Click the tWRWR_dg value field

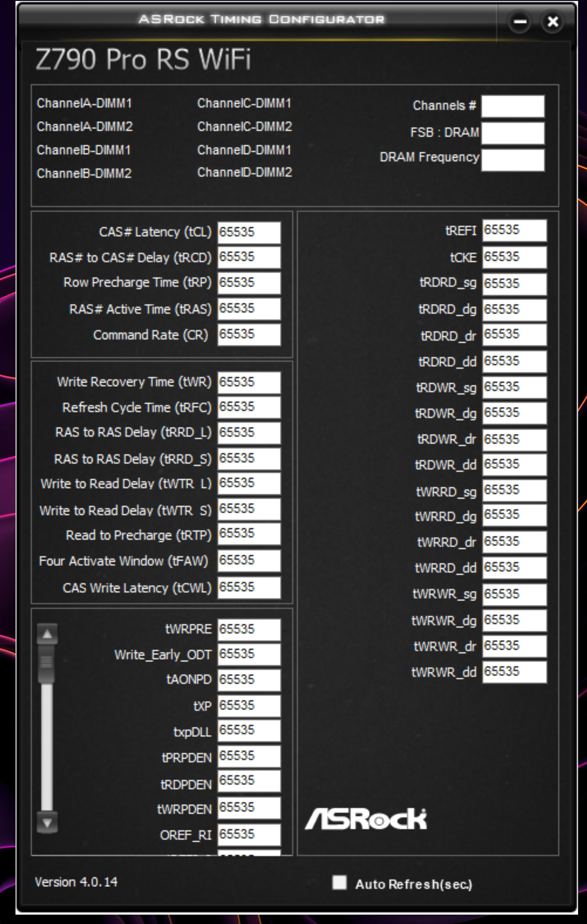[x=515, y=621]
